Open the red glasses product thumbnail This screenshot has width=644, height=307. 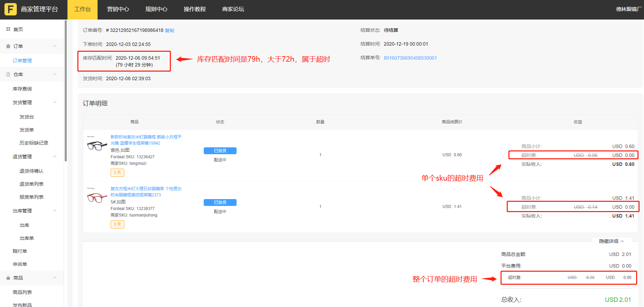coord(97,197)
